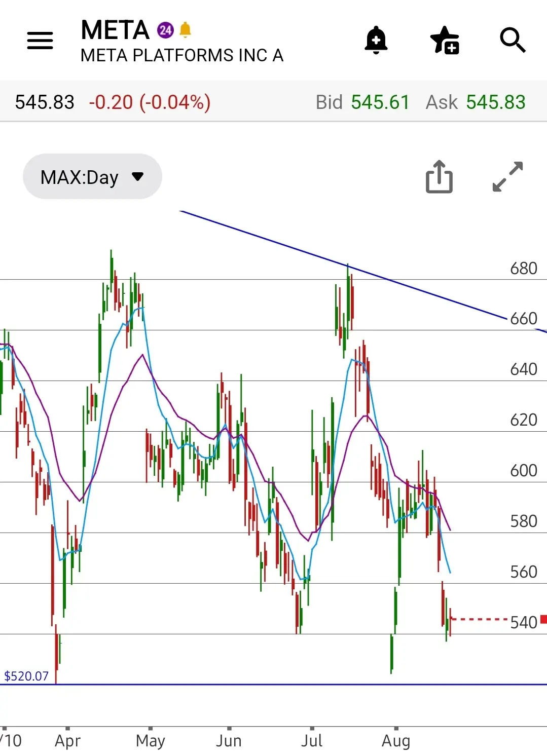Tap the 580 price axis label
The height and width of the screenshot is (756, 547).
click(x=523, y=521)
